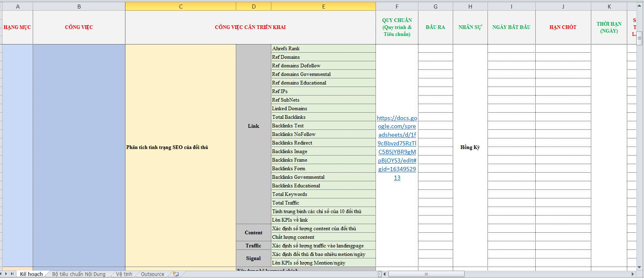Click the horizontal scrollbar thumb
The height and width of the screenshot is (278, 644).
pyautogui.click(x=426, y=274)
